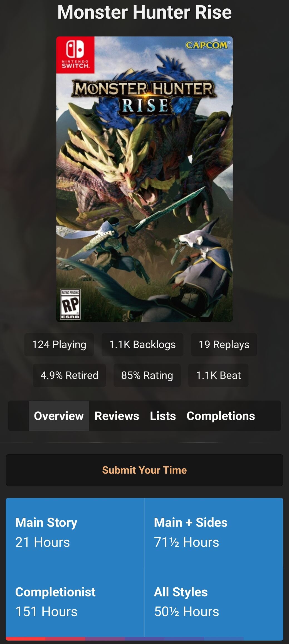Click the Nintendo Switch logo on cover
This screenshot has width=289, height=644.
point(75,55)
